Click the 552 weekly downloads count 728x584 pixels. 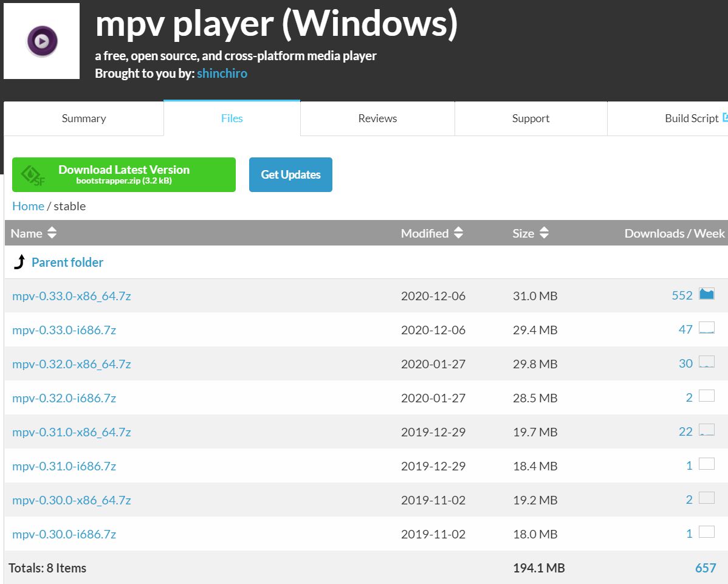682,295
